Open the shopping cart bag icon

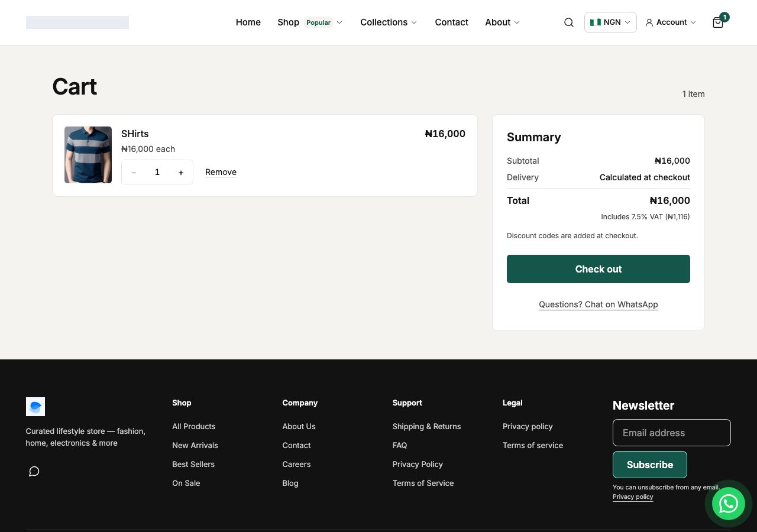[x=718, y=22]
